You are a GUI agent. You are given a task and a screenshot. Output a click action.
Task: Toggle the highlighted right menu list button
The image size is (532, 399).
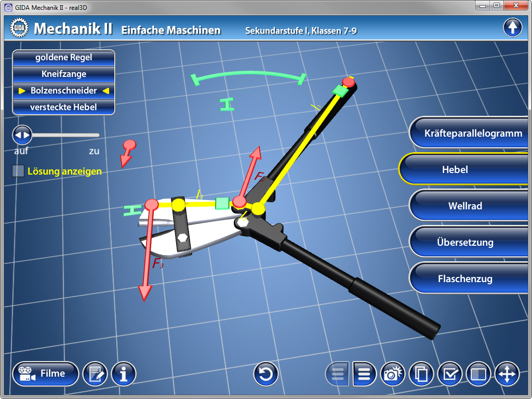click(365, 374)
